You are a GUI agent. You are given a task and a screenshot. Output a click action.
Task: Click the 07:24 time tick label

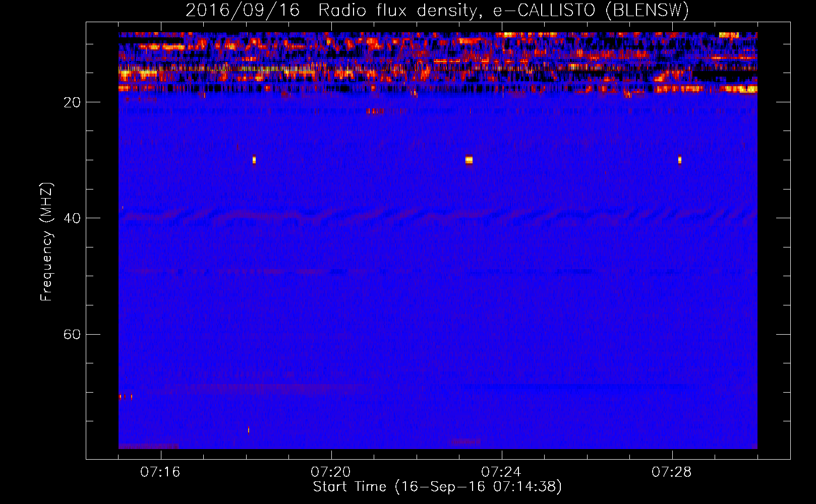[x=501, y=472]
